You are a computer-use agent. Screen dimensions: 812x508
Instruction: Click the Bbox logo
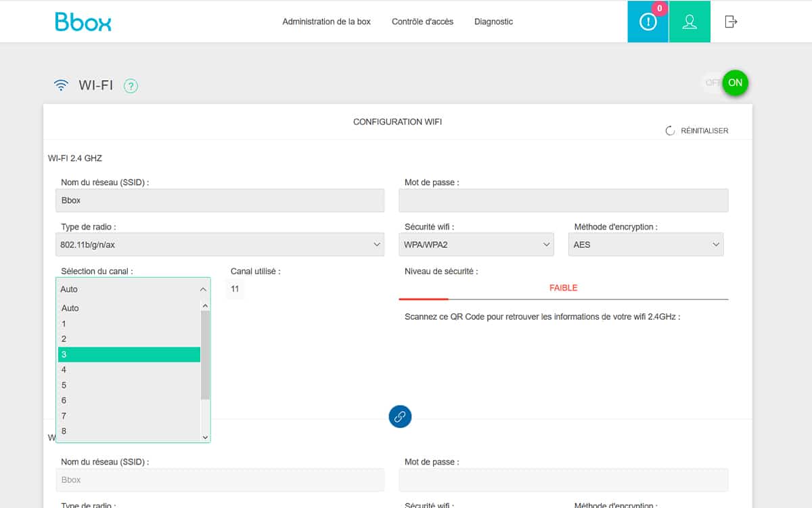[x=83, y=22]
